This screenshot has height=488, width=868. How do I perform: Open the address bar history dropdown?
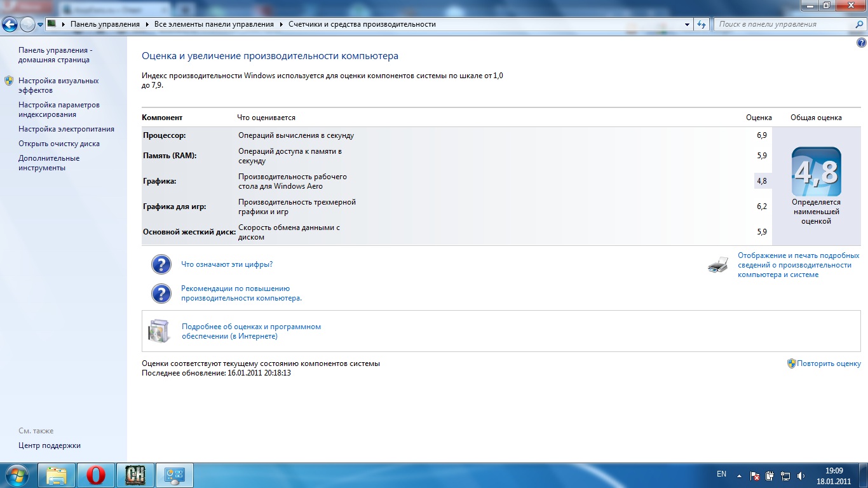click(x=688, y=24)
